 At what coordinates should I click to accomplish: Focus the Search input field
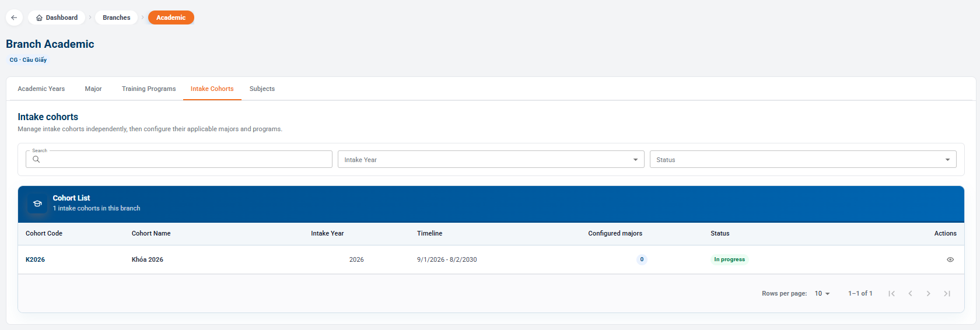(179, 159)
